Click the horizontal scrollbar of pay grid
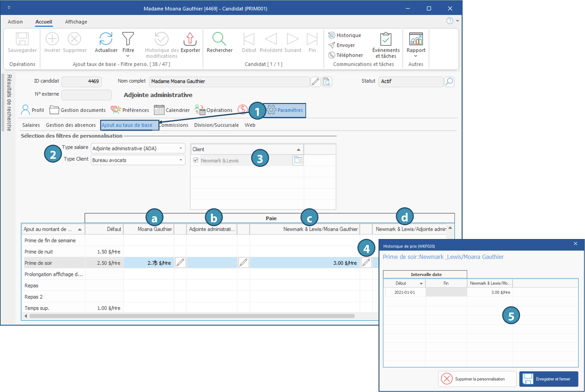Image resolution: width=585 pixels, height=392 pixels. click(192, 316)
